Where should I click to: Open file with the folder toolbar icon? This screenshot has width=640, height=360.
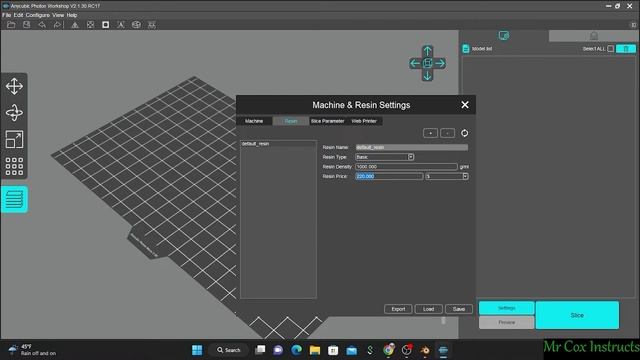[11, 25]
